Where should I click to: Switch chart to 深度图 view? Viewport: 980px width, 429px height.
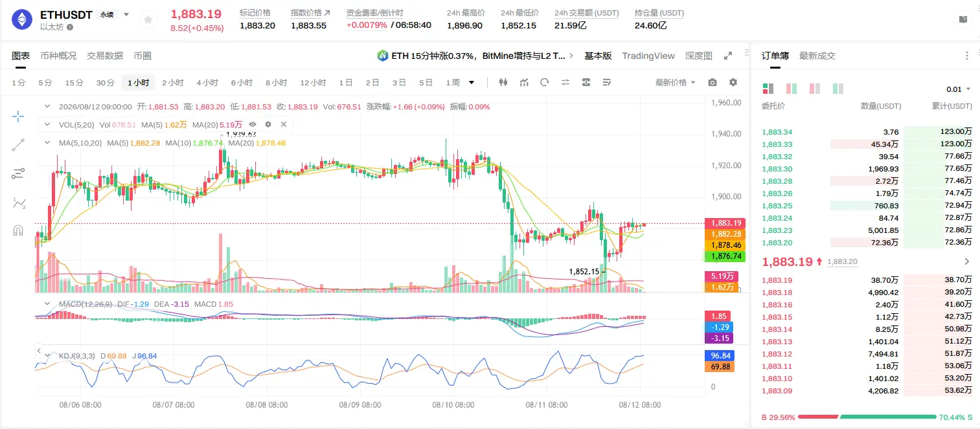click(x=699, y=56)
